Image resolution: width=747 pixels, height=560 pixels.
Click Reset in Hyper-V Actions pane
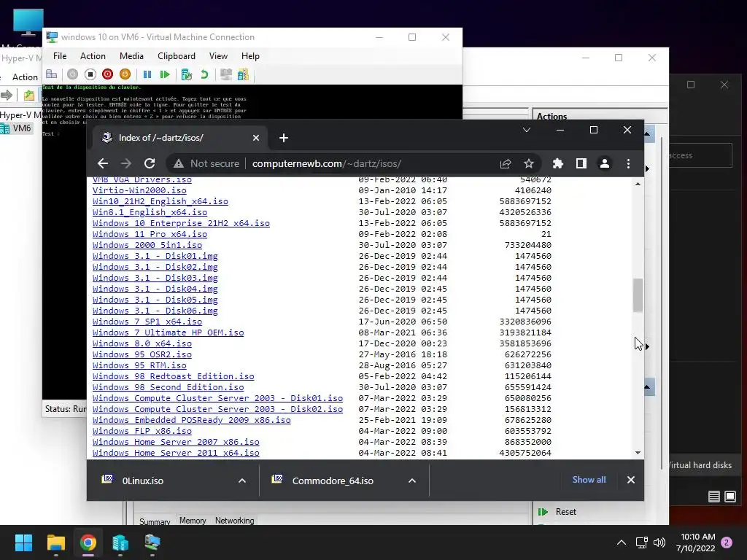click(x=565, y=511)
